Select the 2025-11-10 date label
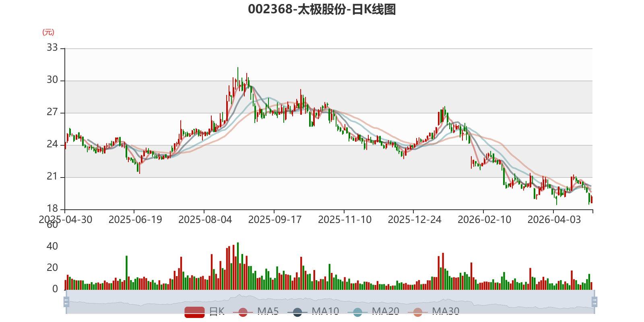 [x=345, y=219]
